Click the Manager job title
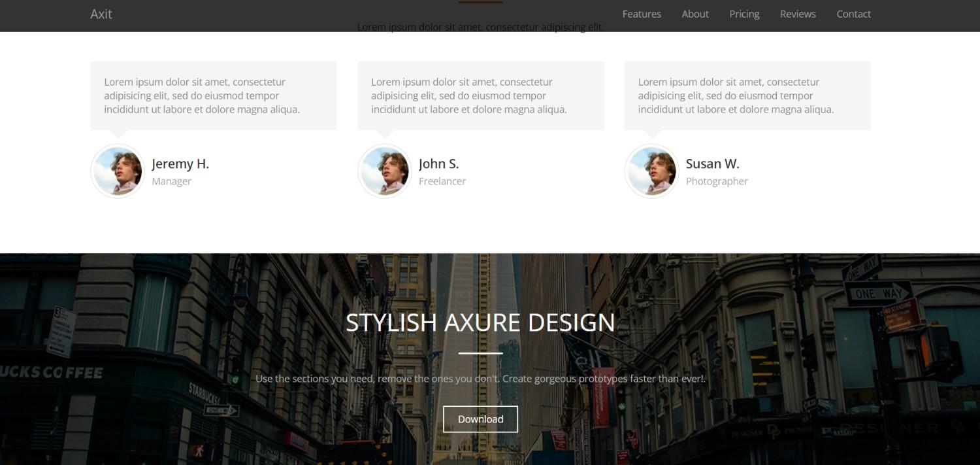The height and width of the screenshot is (465, 980). tap(171, 182)
